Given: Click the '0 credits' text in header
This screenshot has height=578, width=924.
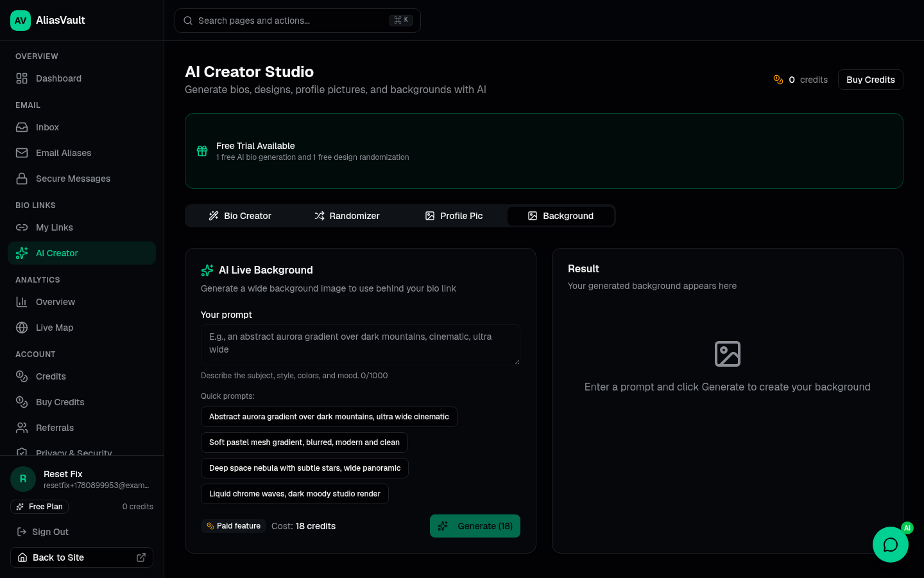Looking at the screenshot, I should pyautogui.click(x=809, y=80).
